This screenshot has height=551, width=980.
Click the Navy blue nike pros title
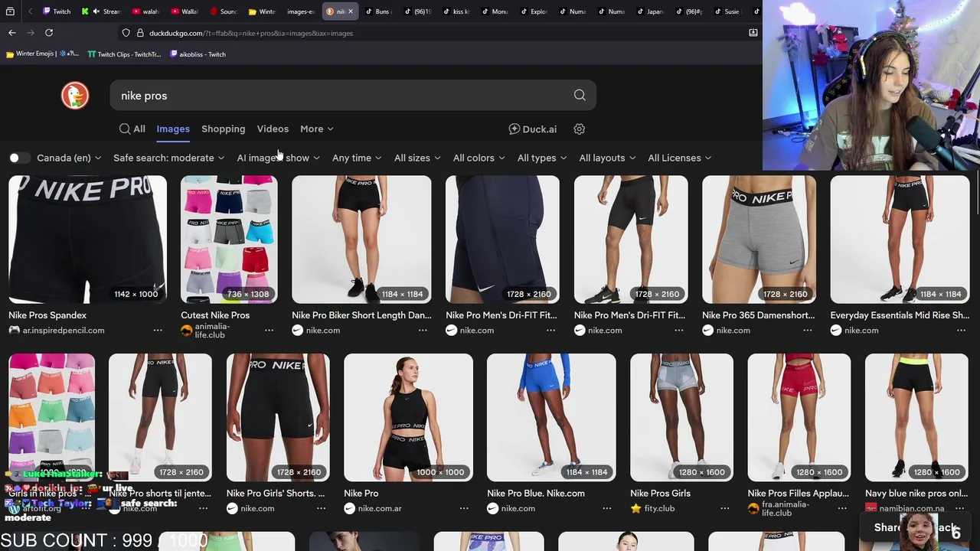916,494
